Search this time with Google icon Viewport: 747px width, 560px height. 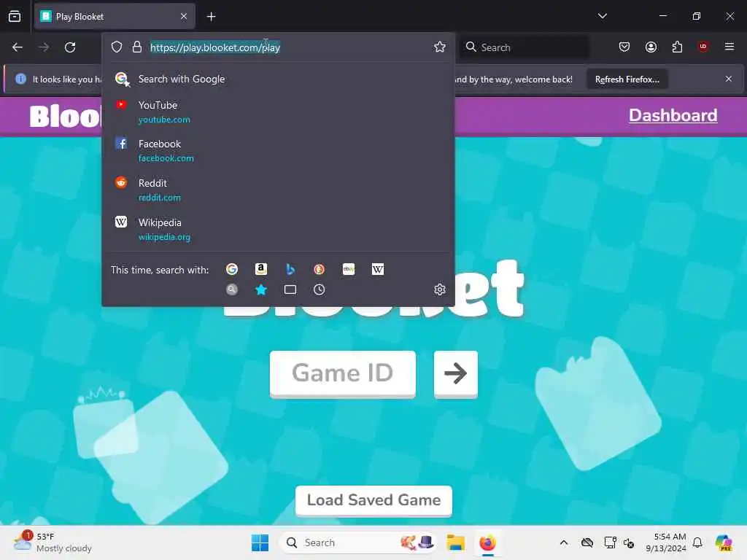tap(232, 269)
